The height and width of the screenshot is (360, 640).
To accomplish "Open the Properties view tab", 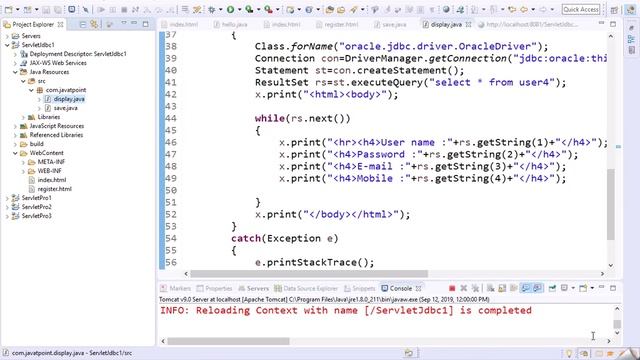I will tap(214, 289).
